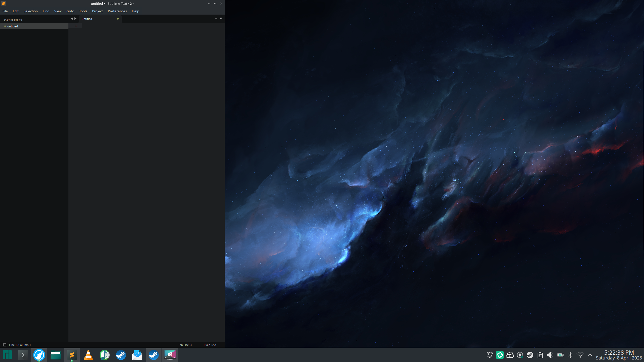The image size is (644, 362).
Task: Open the Project menu
Action: 97,11
